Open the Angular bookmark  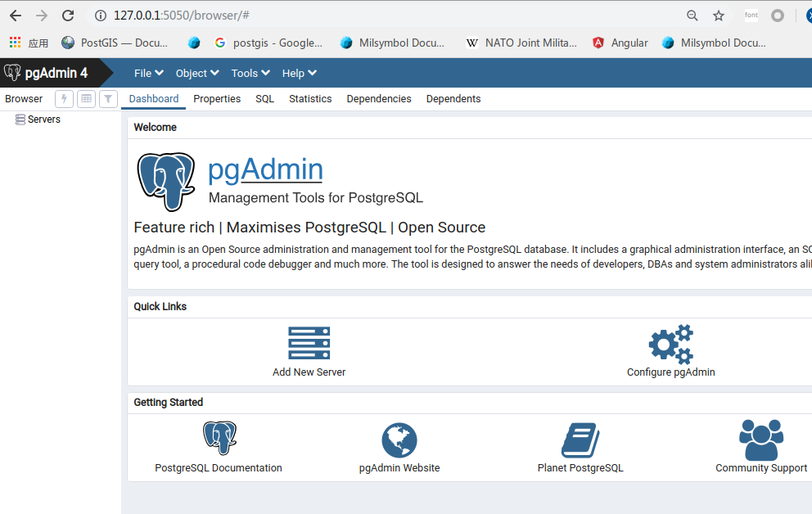[x=620, y=43]
